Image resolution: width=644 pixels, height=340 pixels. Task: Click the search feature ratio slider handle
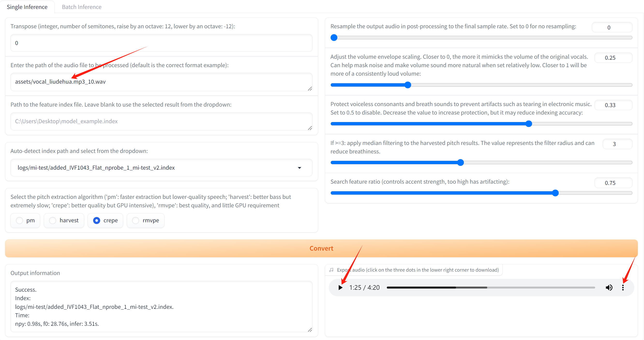point(555,193)
